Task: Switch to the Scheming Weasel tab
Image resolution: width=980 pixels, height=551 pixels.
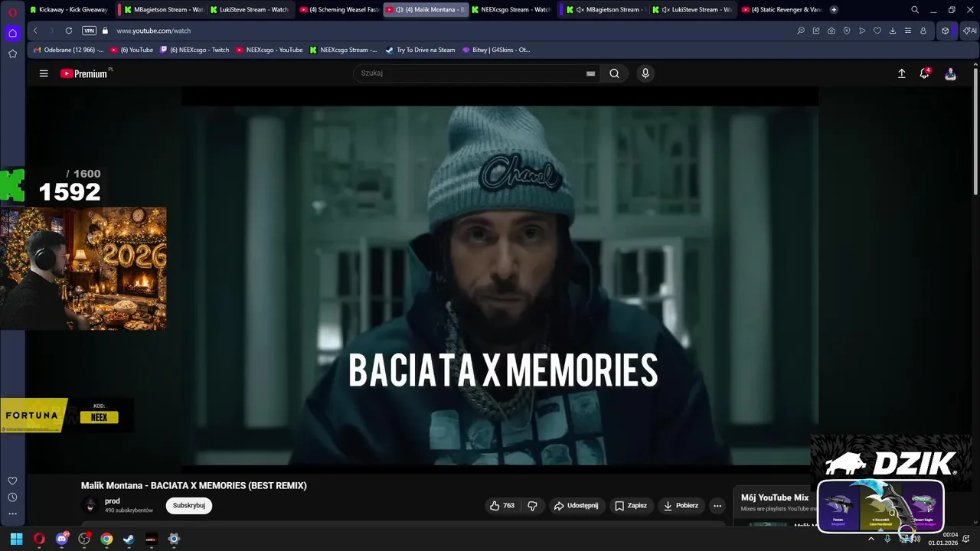Action: pos(339,10)
